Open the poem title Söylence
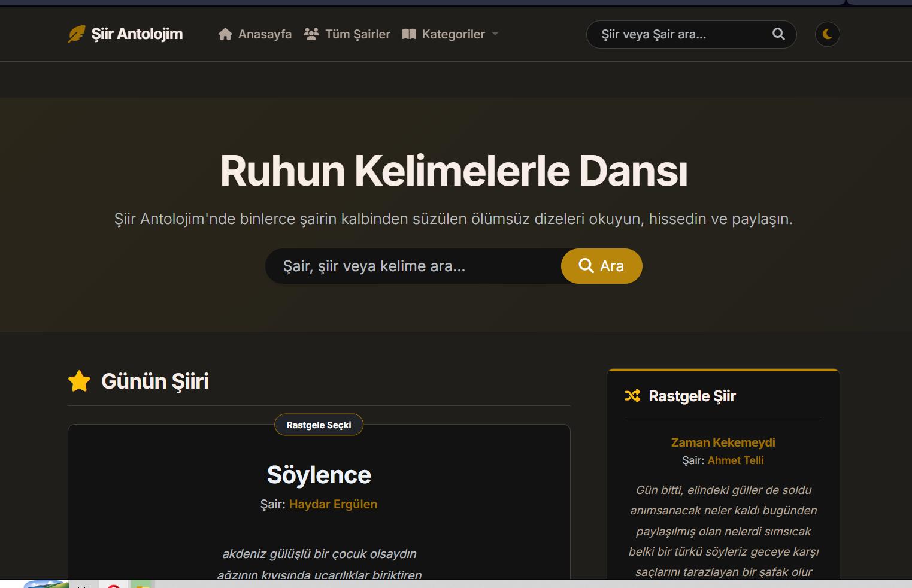This screenshot has height=588, width=912. coord(319,475)
